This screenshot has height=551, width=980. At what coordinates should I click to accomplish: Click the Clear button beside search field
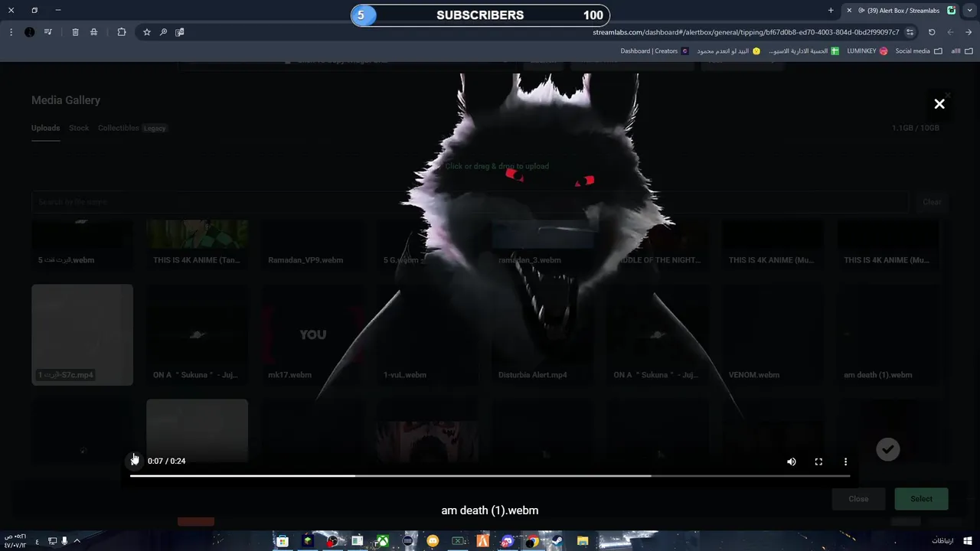(x=932, y=202)
